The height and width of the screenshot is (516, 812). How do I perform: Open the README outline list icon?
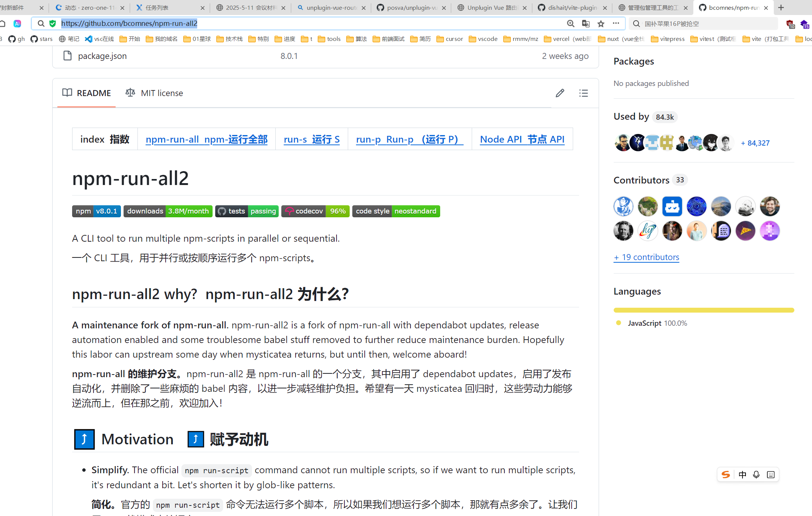pos(583,93)
